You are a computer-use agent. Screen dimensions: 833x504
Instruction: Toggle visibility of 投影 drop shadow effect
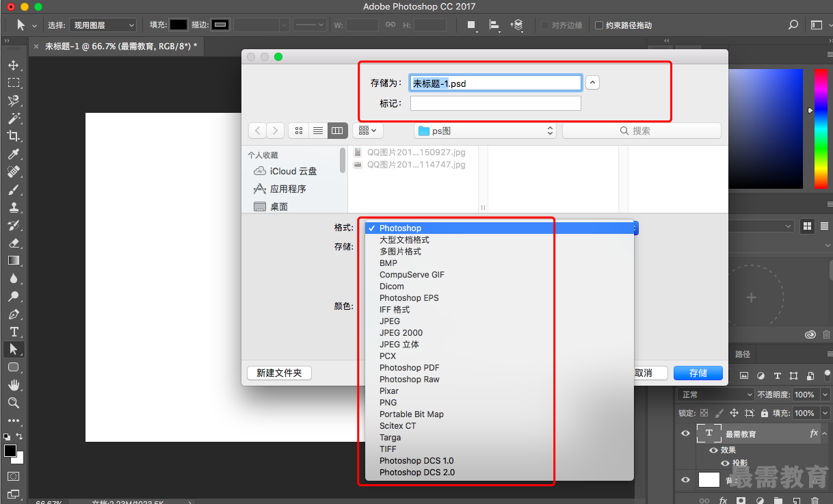[725, 463]
